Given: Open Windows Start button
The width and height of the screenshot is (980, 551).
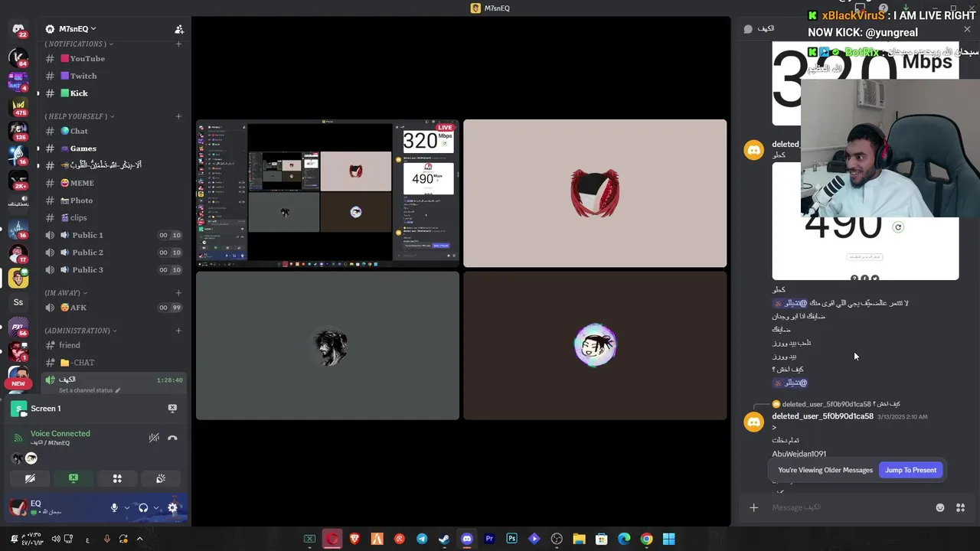Looking at the screenshot, I should pyautogui.click(x=668, y=539).
